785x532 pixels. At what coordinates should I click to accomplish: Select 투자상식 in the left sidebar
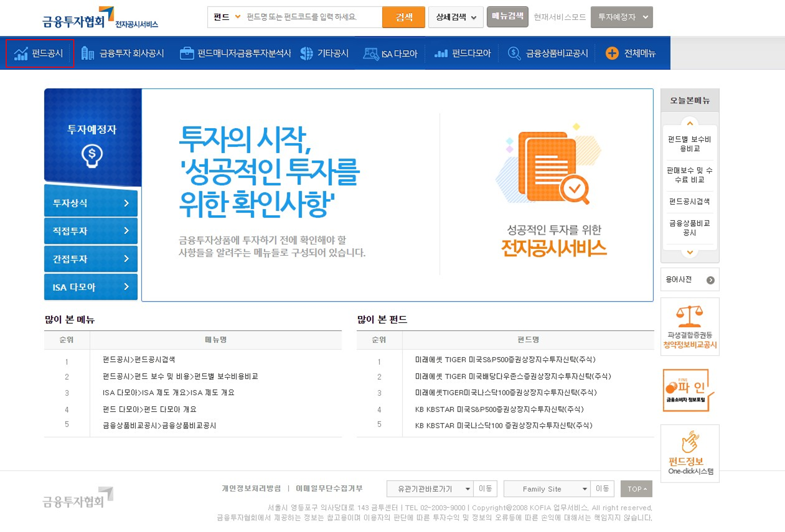pos(90,203)
